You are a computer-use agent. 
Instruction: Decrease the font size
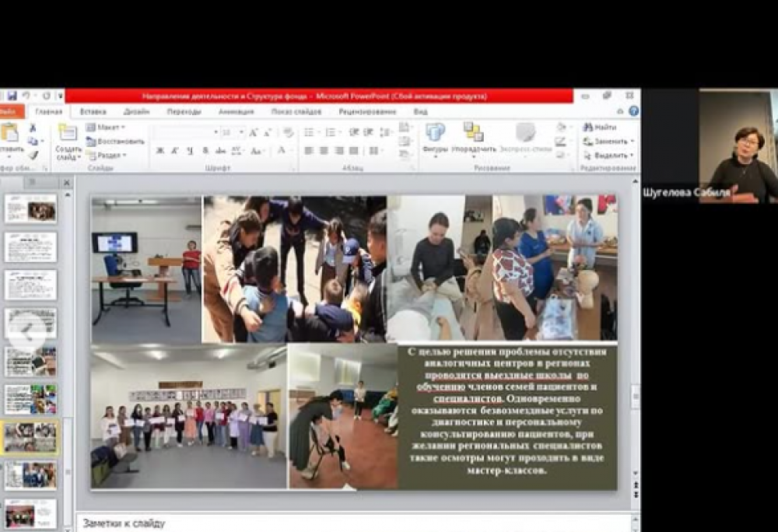click(268, 132)
